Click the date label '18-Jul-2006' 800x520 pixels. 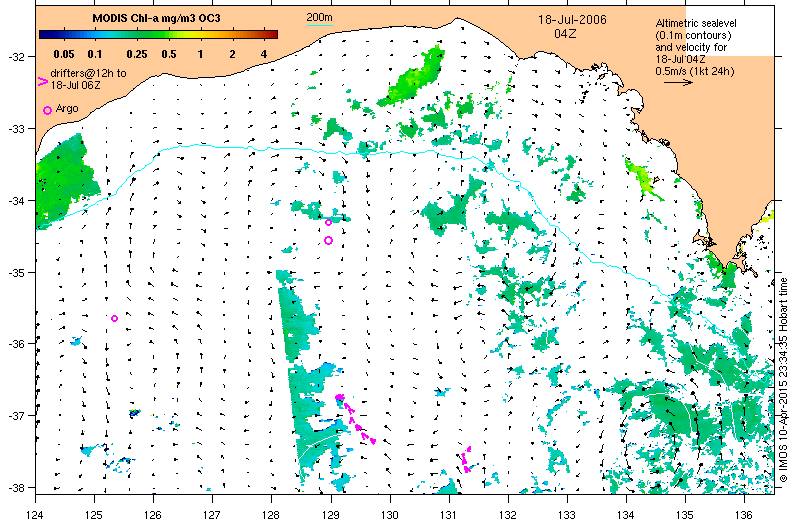pos(572,20)
